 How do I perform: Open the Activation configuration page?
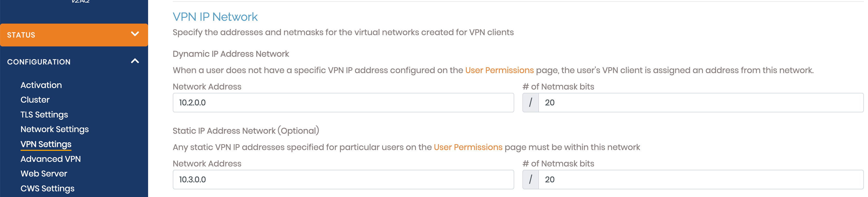pos(41,85)
